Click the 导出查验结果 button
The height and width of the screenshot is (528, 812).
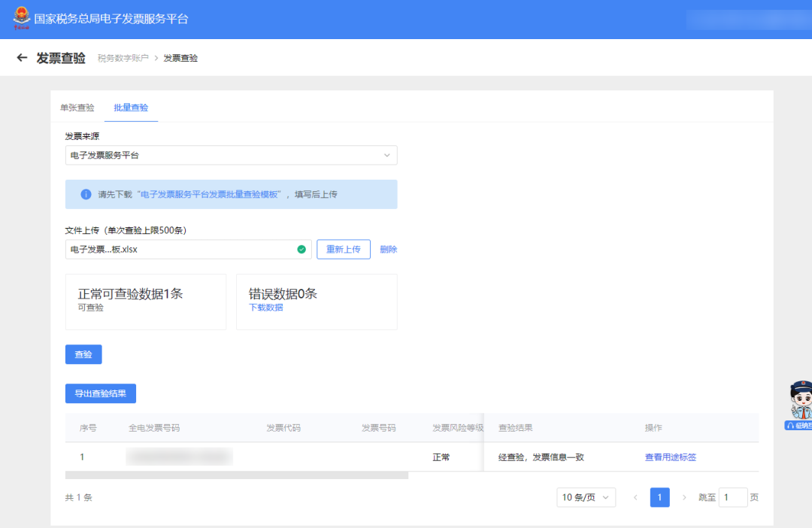point(101,393)
